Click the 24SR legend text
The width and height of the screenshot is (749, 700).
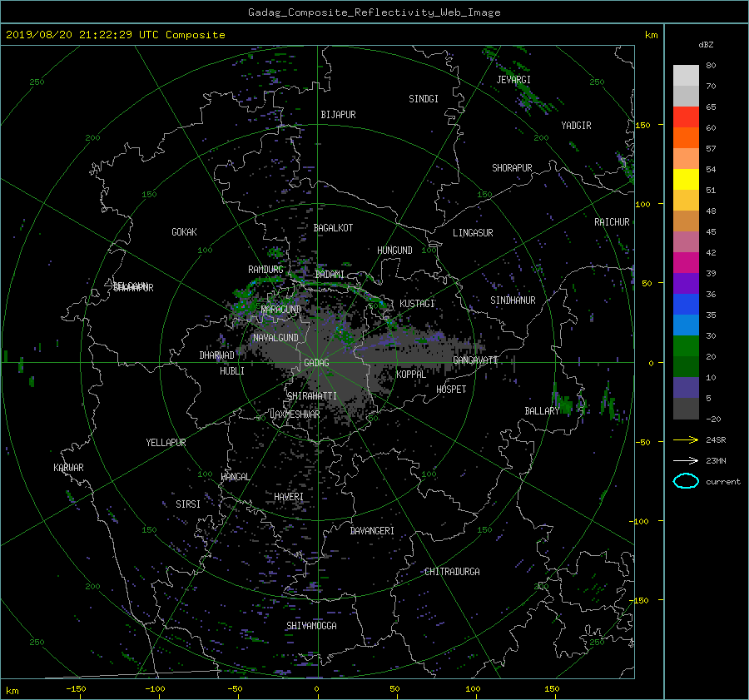(x=716, y=440)
